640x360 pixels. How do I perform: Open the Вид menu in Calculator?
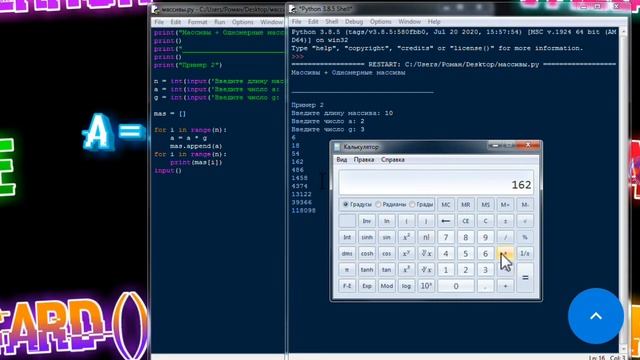point(342,160)
